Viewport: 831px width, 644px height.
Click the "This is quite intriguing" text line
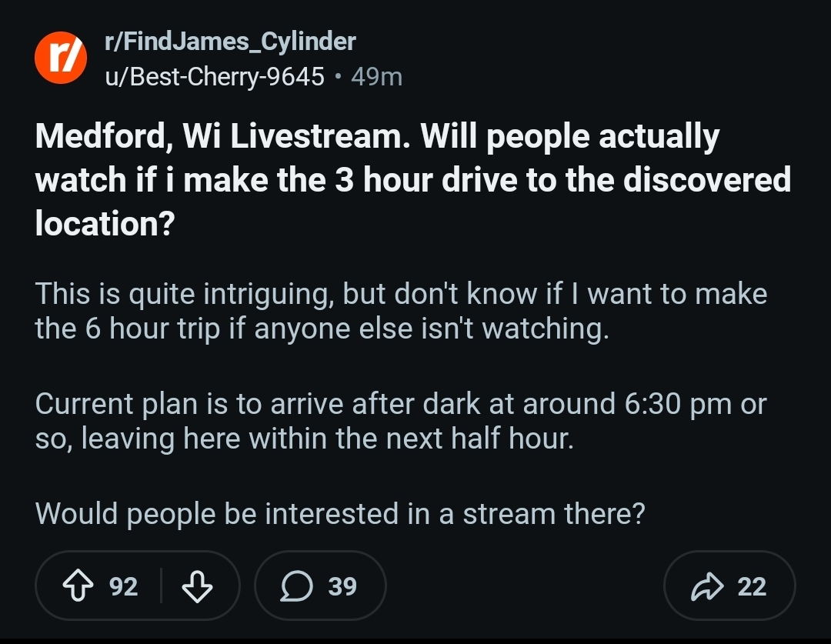[185, 294]
